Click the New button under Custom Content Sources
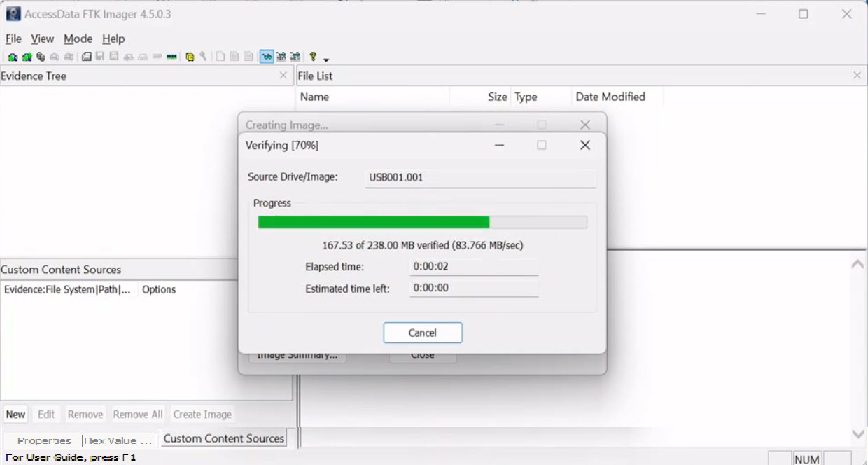 (15, 414)
